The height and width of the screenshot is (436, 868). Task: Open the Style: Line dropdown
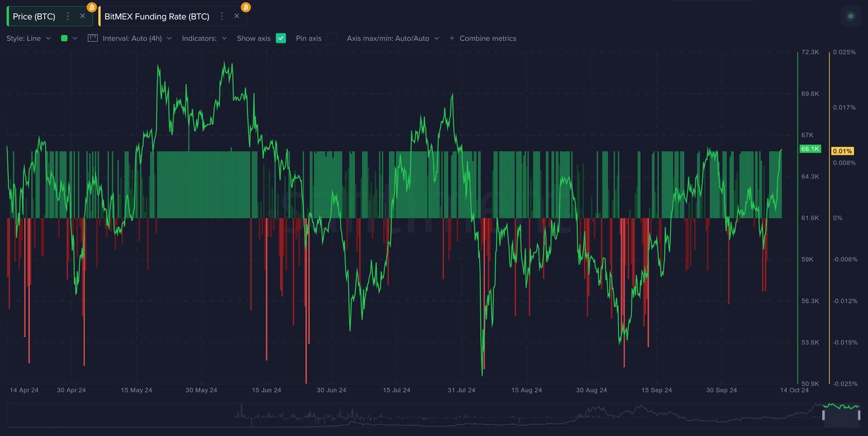(28, 38)
